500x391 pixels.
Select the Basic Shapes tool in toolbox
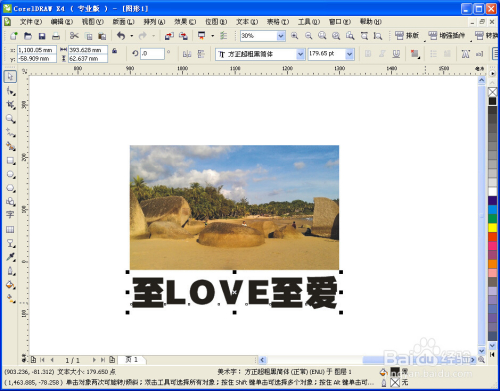pos(10,202)
